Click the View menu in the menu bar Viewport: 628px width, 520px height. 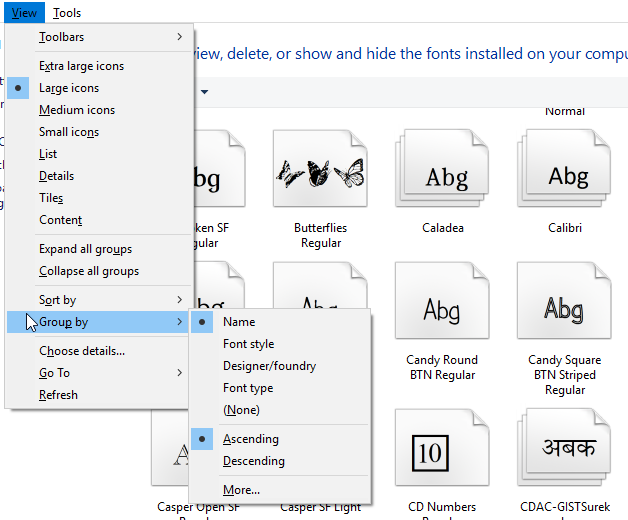[x=24, y=13]
